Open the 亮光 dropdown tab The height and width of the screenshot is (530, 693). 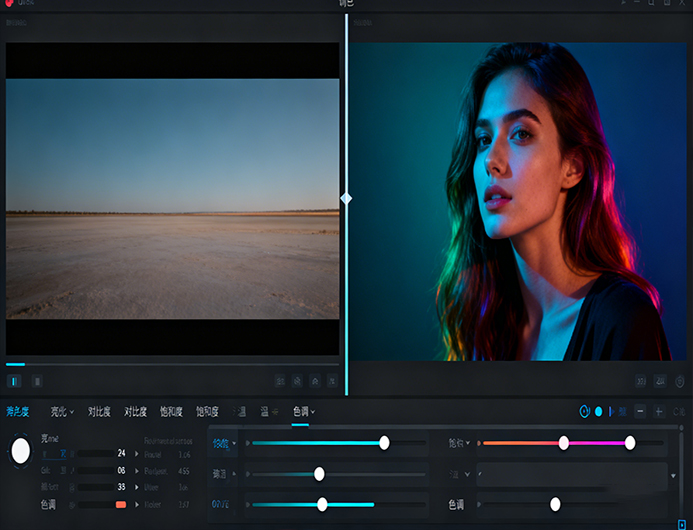(x=62, y=411)
